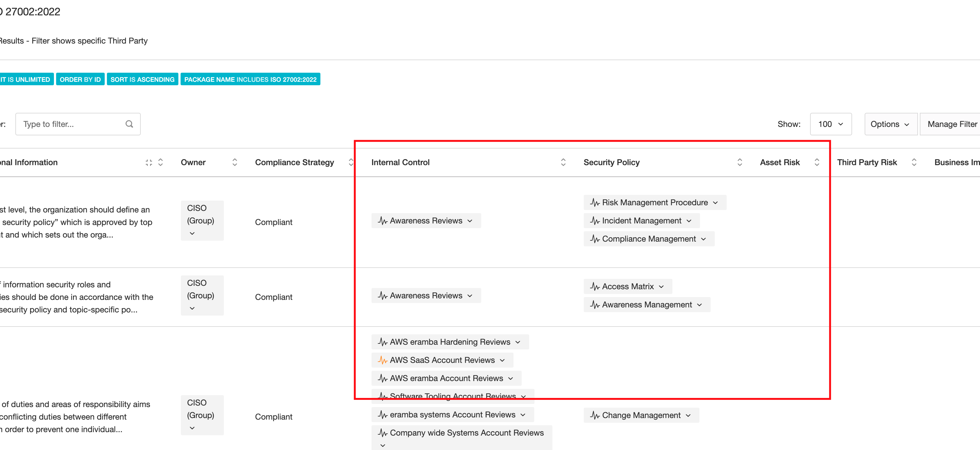Toggle sort order on the Owner column
The height and width of the screenshot is (450, 980).
pyautogui.click(x=235, y=162)
